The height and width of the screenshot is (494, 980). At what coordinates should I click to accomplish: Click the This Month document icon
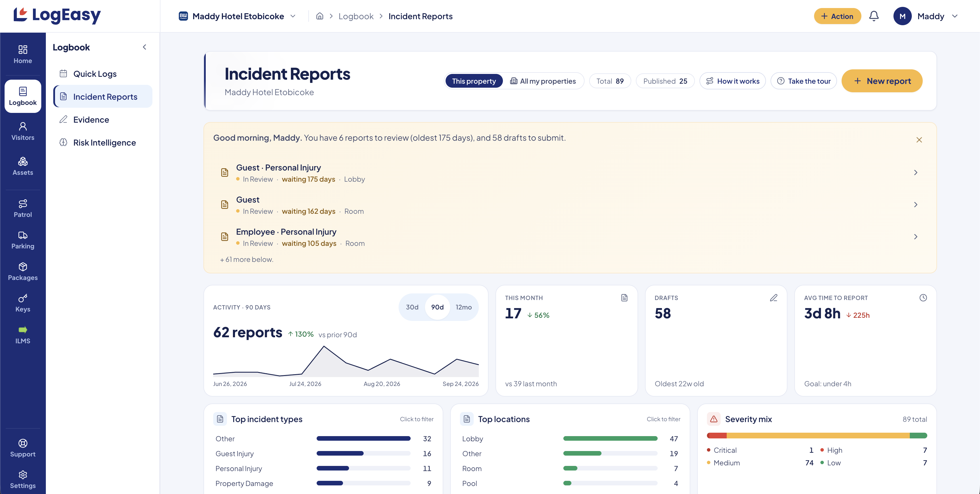tap(624, 298)
